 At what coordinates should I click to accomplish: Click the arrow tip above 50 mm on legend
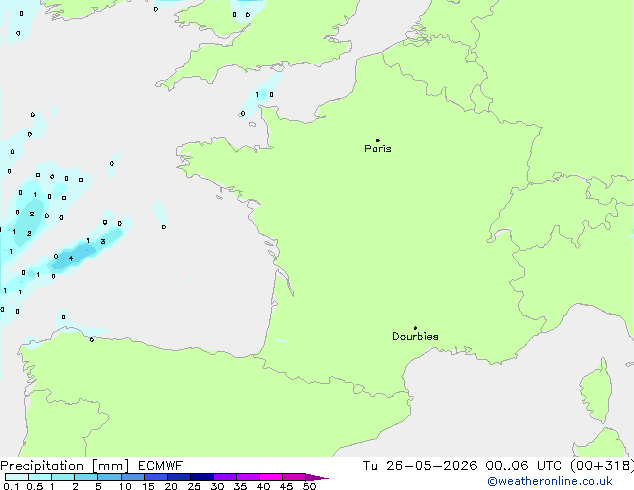pos(317,477)
